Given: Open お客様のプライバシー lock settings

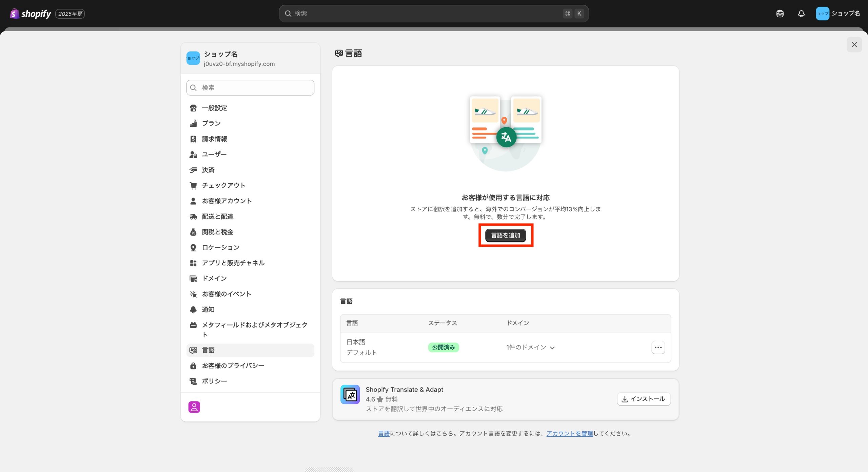Looking at the screenshot, I should (233, 365).
